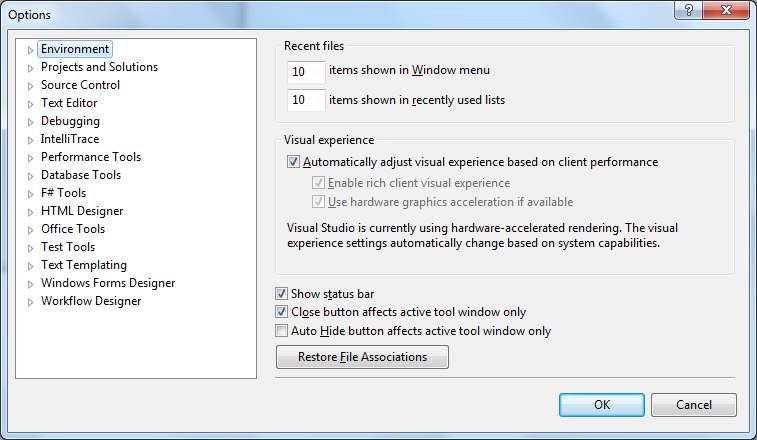Expand the Source Control node arrow
Screen dimensions: 757x440
pos(31,86)
